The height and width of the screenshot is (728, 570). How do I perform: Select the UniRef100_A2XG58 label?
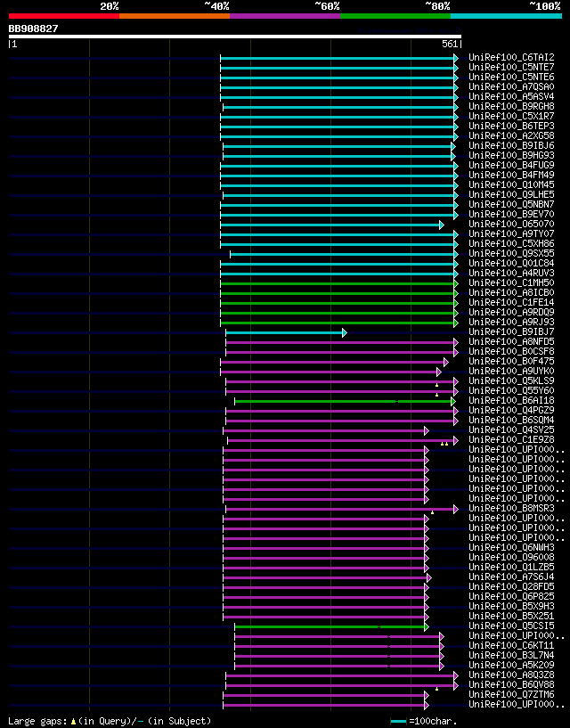(x=511, y=135)
